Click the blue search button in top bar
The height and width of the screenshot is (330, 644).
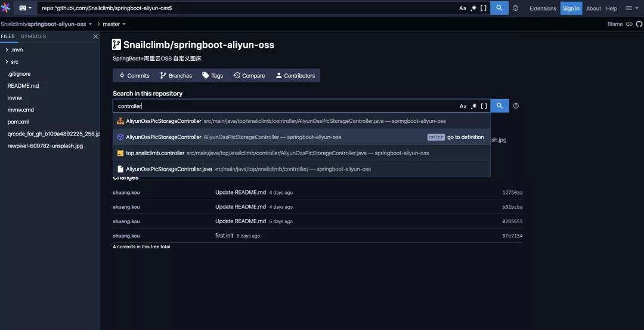pyautogui.click(x=499, y=8)
